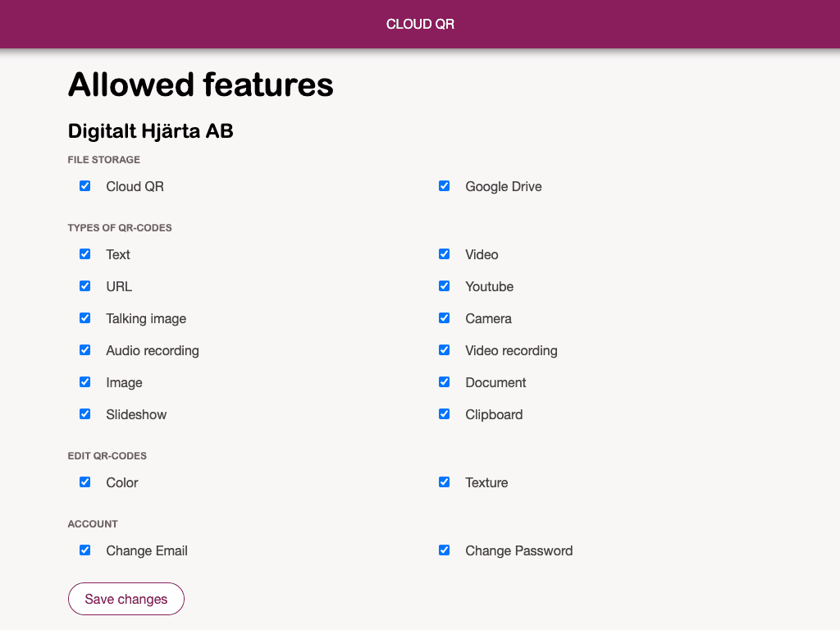Uncheck the Texture checkbox
The image size is (840, 630).
click(444, 482)
